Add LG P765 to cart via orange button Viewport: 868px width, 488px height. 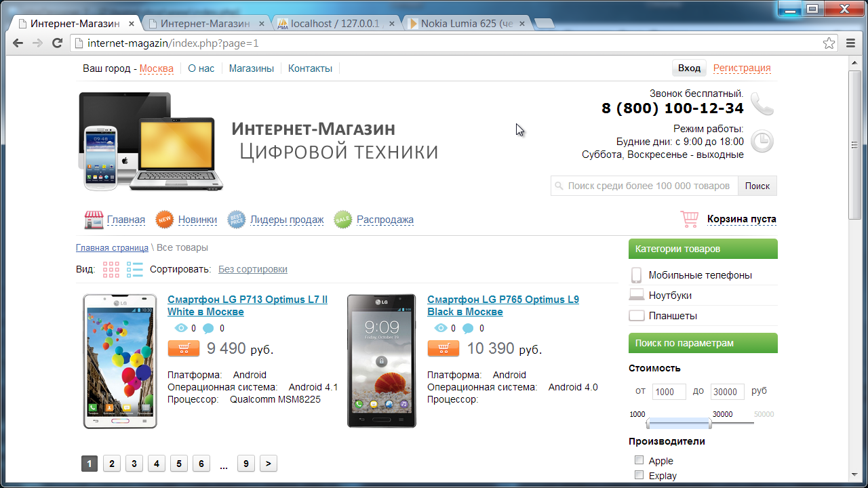point(443,348)
